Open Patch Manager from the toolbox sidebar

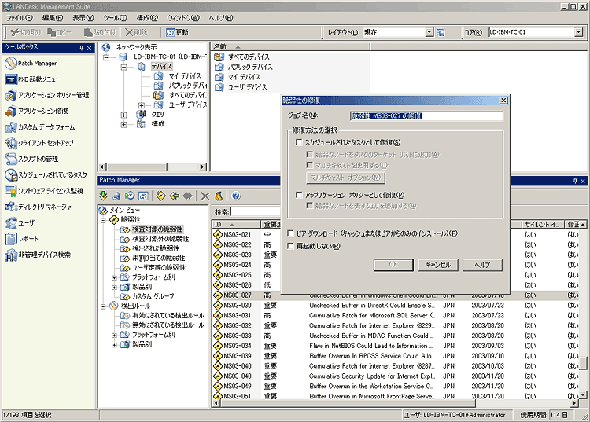tap(32, 63)
